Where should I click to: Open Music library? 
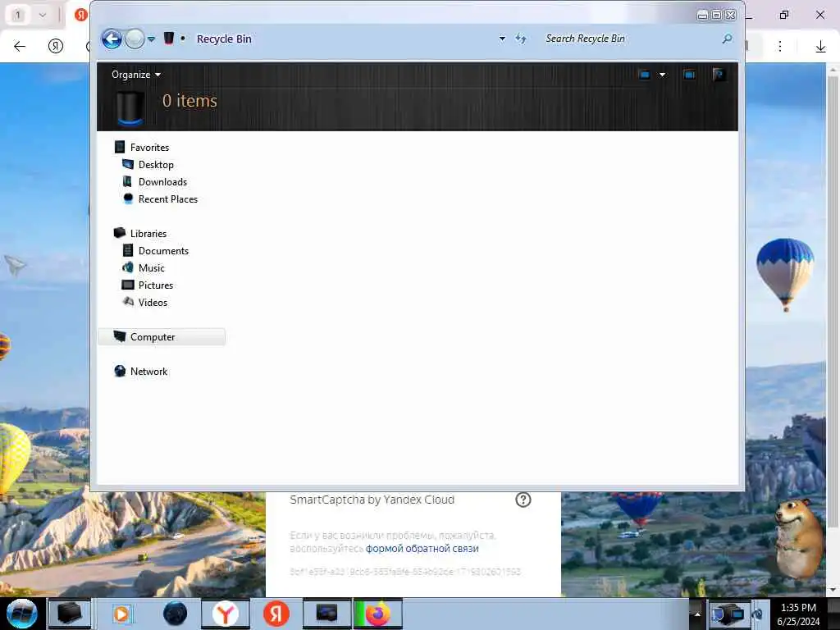(152, 268)
